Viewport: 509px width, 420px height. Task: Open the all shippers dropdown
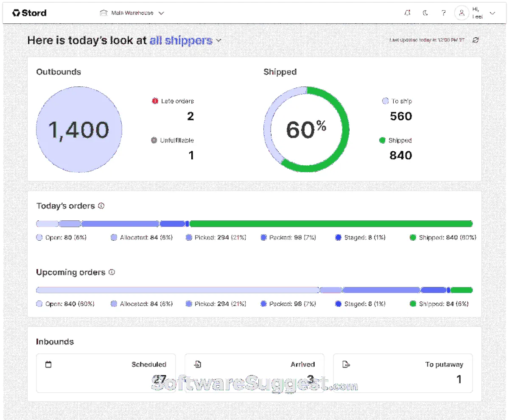click(x=185, y=41)
